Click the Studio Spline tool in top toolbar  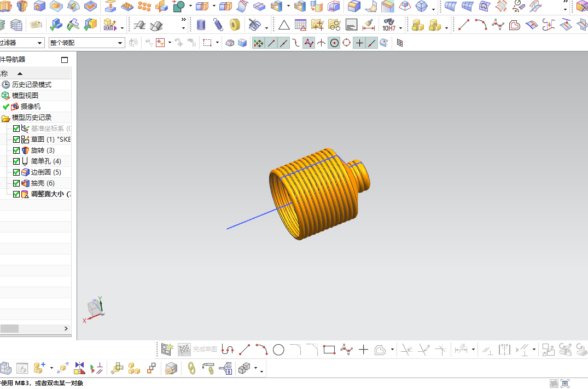[498, 25]
